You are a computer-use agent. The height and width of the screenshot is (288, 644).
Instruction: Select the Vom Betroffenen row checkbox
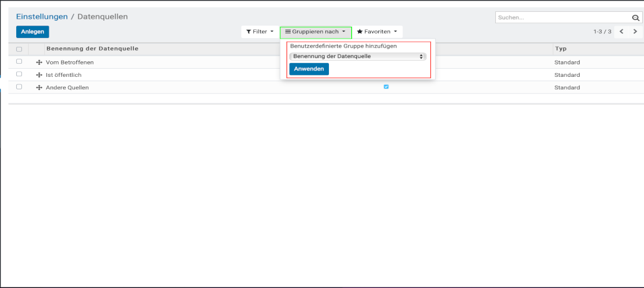19,62
